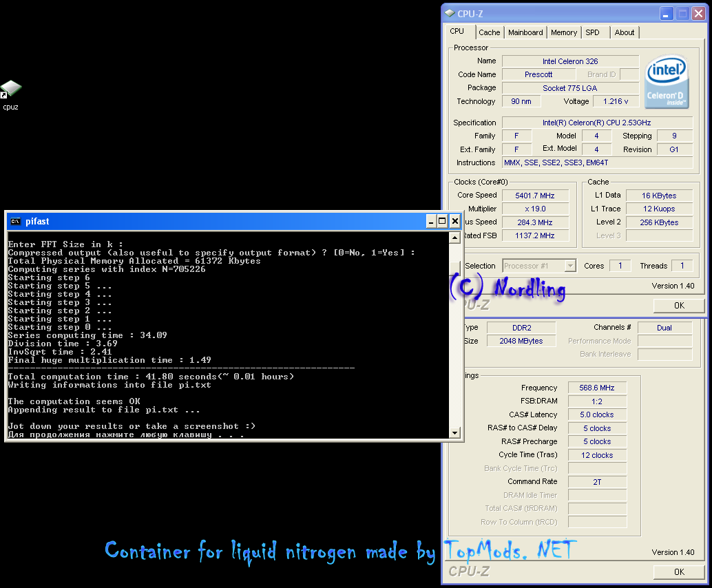712x588 pixels.
Task: Click the Intel Celeron D logo
Action: 667,82
